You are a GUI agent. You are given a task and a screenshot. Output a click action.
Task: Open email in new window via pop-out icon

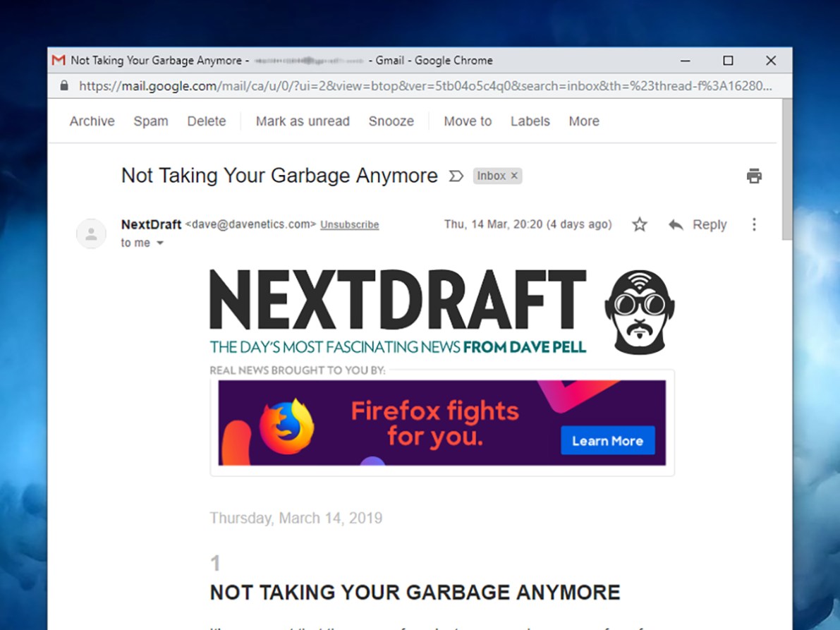tap(456, 176)
